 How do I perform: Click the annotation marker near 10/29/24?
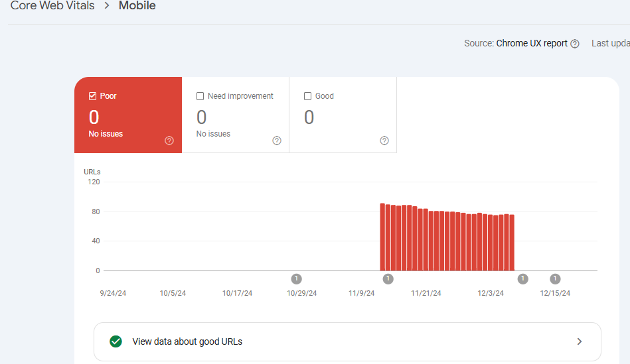tap(297, 278)
